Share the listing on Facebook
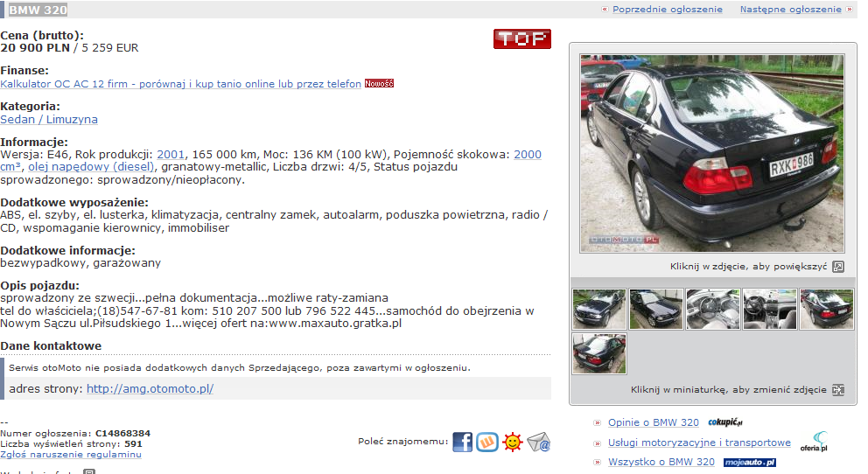 pos(462,442)
